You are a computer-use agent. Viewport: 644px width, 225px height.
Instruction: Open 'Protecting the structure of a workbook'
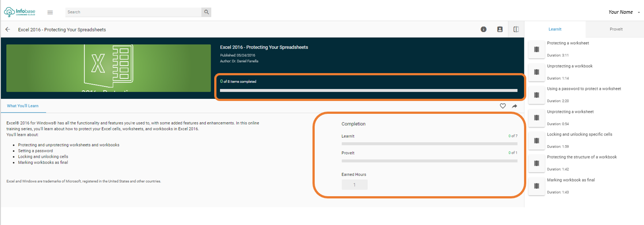(x=582, y=157)
